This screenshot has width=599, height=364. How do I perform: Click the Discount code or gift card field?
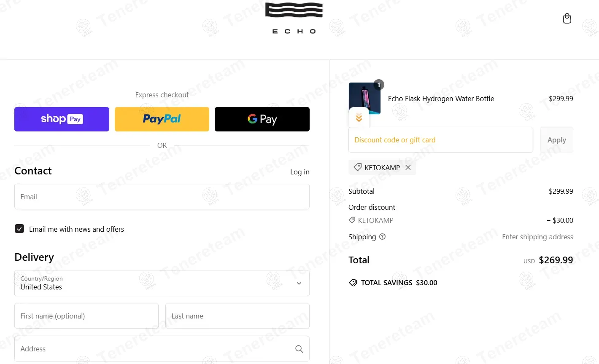click(441, 140)
